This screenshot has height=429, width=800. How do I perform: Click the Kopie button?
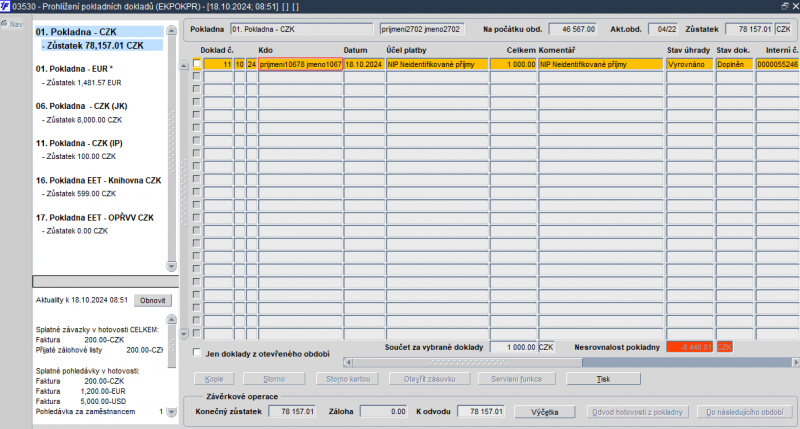[214, 379]
